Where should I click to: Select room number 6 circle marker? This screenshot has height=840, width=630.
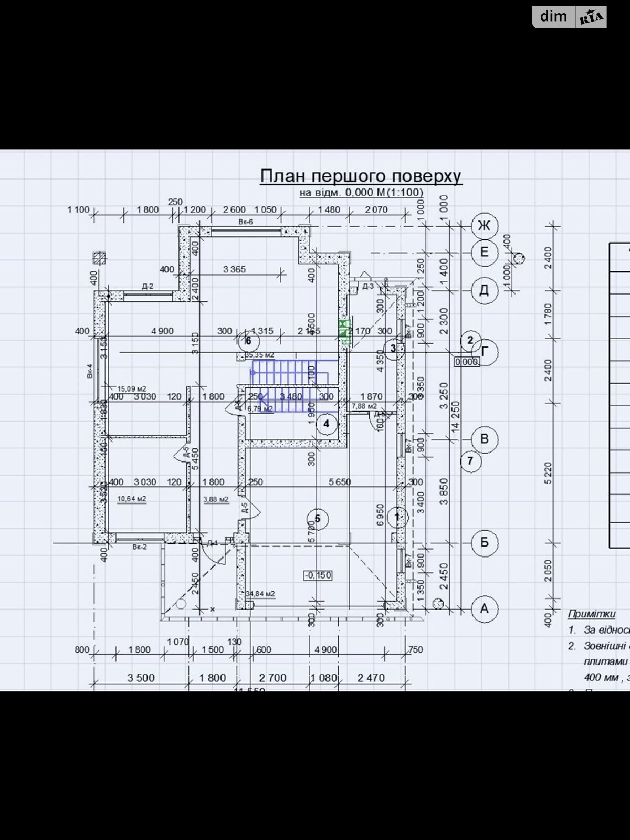(249, 341)
